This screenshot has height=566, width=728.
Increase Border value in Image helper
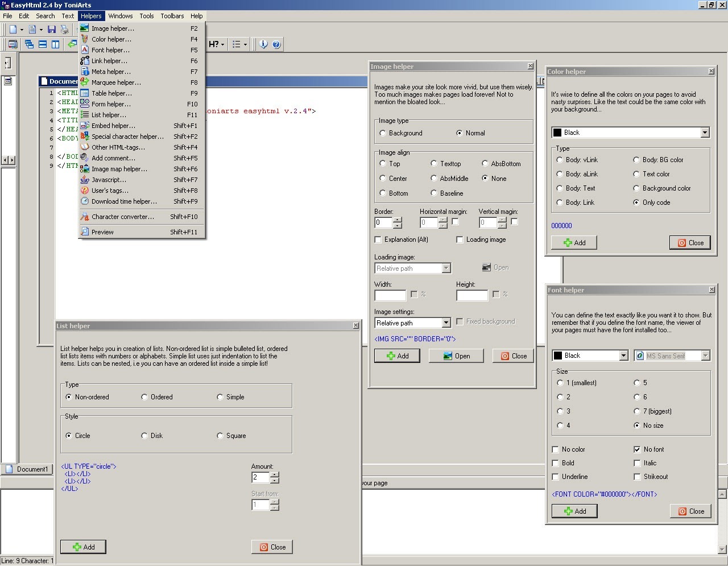(x=398, y=220)
